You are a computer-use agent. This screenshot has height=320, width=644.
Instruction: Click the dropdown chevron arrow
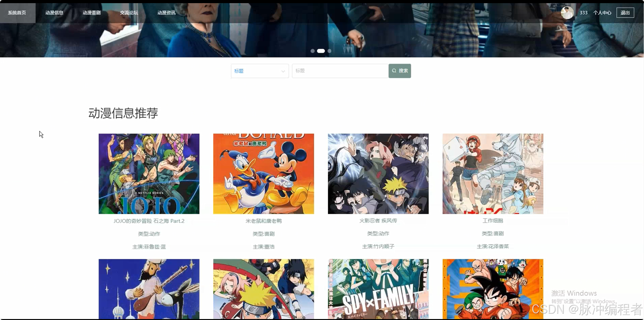click(x=283, y=71)
